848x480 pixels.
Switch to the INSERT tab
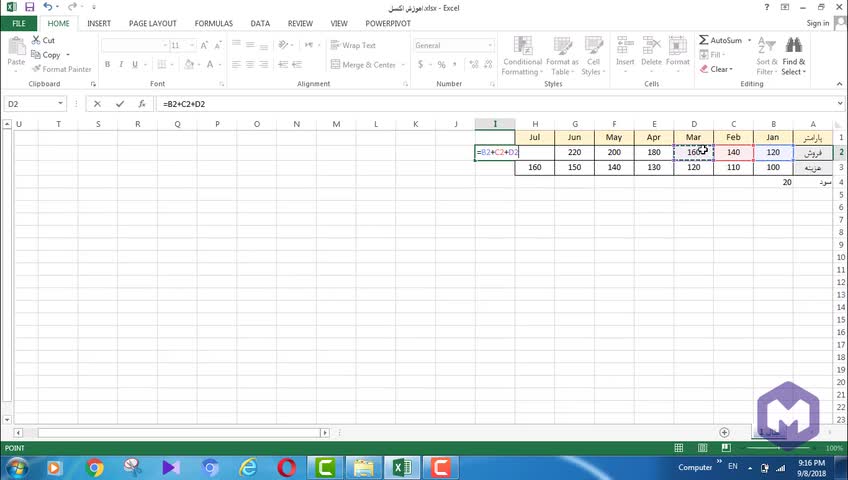coord(99,23)
